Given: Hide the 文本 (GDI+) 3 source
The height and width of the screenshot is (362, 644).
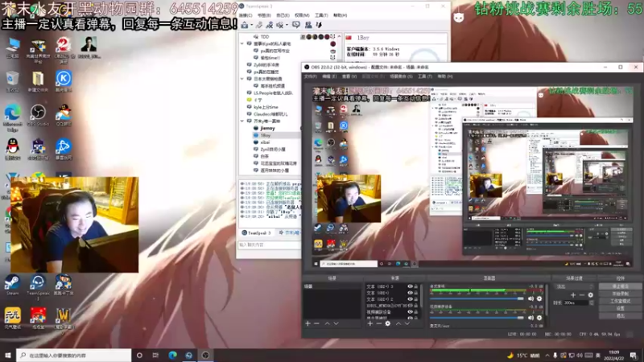Looking at the screenshot, I should pos(410,286).
